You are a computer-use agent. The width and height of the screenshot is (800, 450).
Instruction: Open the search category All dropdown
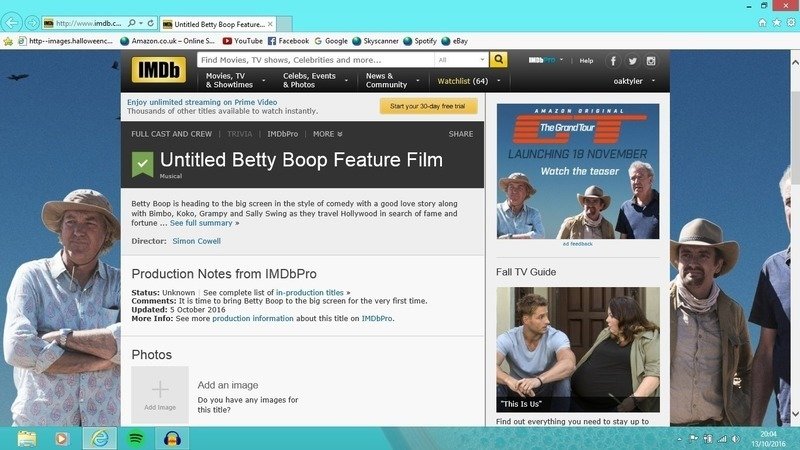tap(461, 60)
